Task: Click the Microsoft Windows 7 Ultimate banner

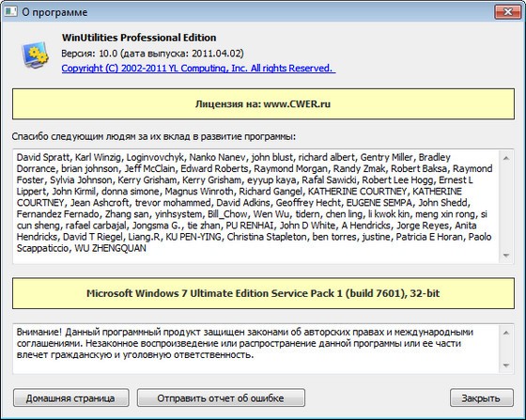Action: (x=263, y=293)
